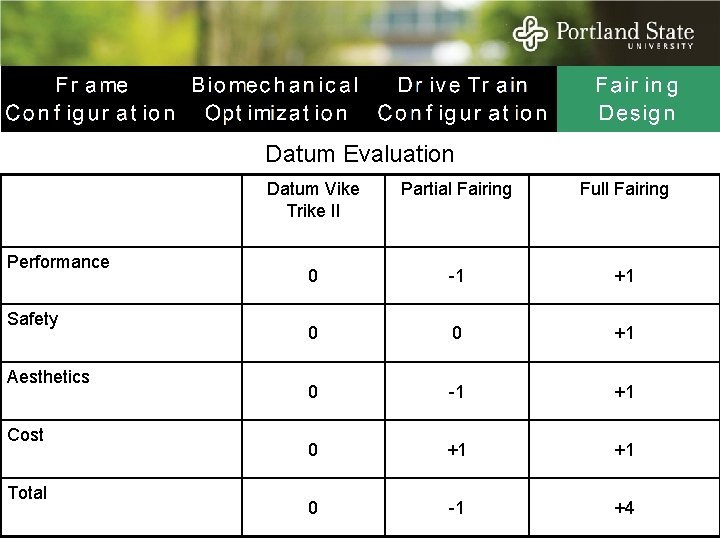
Task: Click the Portland State University logo icon
Action: (x=532, y=33)
